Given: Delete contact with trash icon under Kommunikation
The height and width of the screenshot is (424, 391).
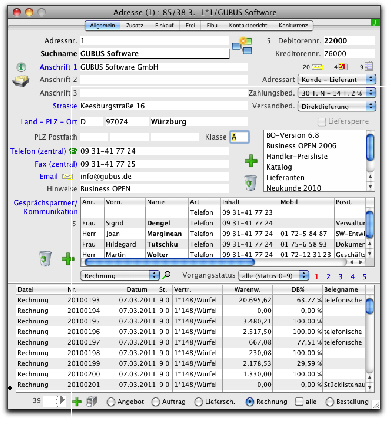Looking at the screenshot, I should 45,258.
